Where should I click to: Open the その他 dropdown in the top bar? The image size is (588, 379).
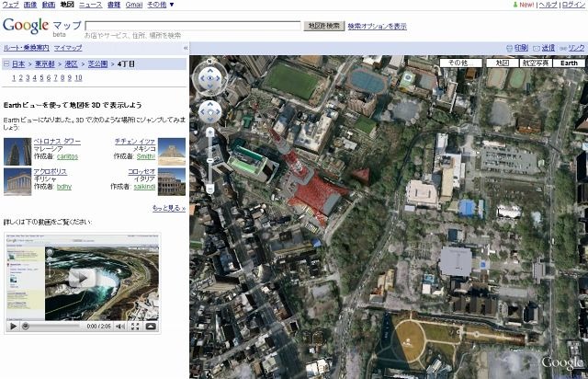coord(161,5)
